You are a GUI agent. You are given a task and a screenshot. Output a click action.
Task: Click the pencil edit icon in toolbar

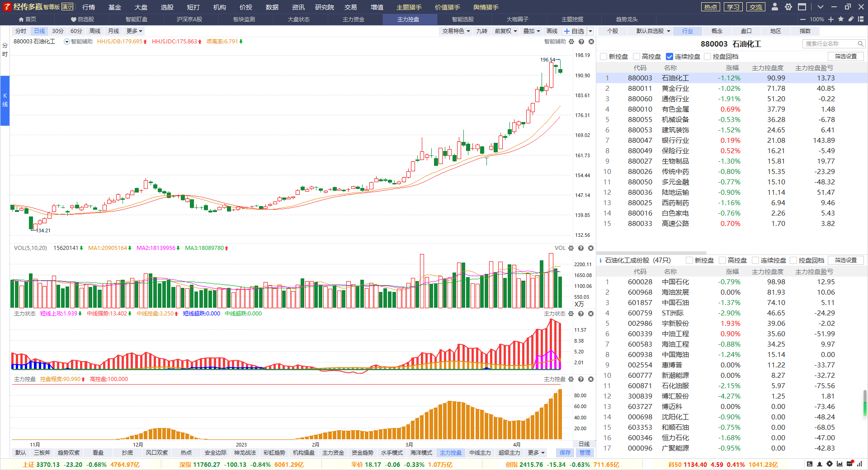pos(851,19)
